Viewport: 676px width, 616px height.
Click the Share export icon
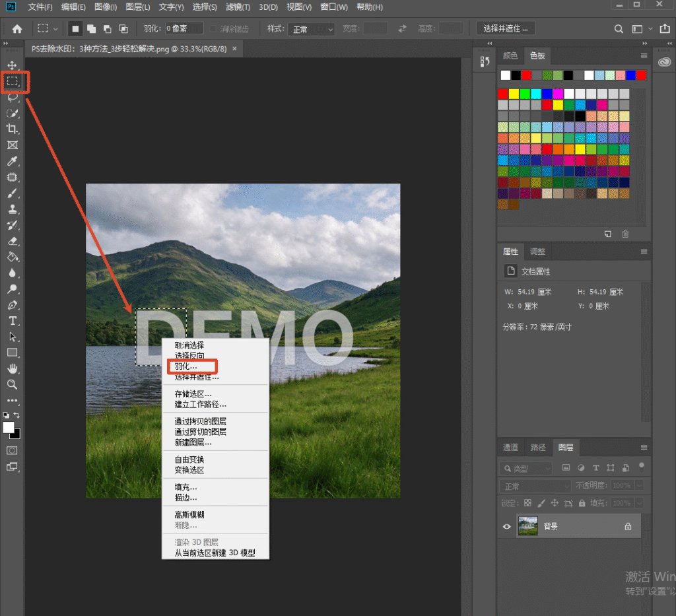[x=665, y=28]
